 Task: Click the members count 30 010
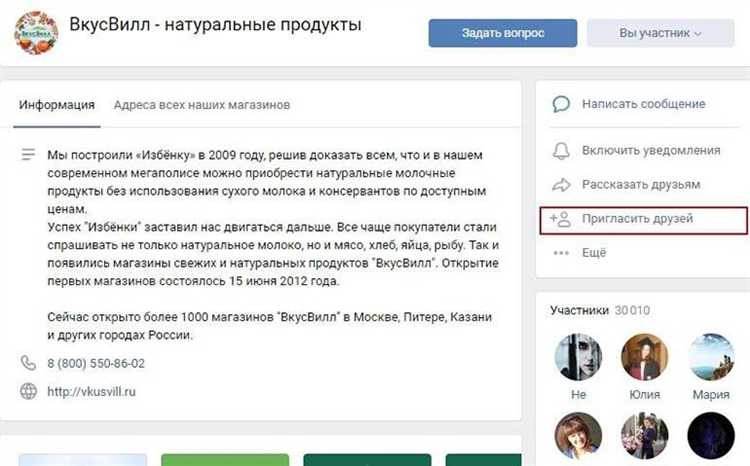click(632, 311)
